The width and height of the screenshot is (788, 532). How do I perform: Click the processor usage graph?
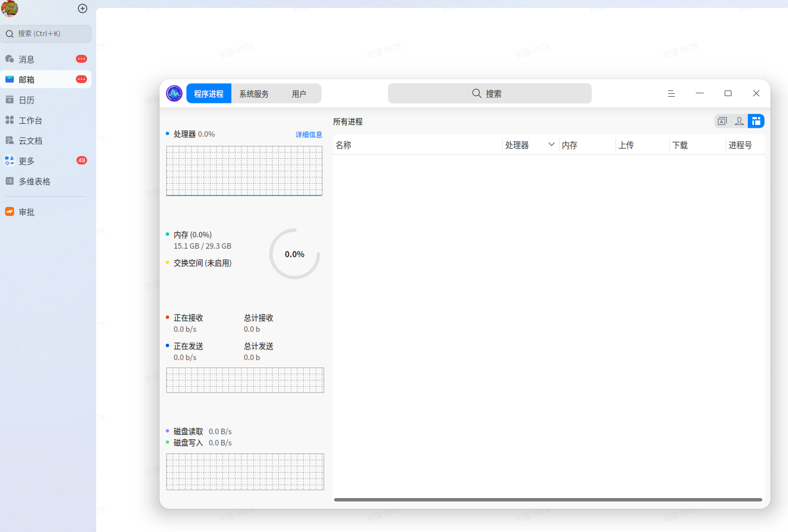click(244, 171)
